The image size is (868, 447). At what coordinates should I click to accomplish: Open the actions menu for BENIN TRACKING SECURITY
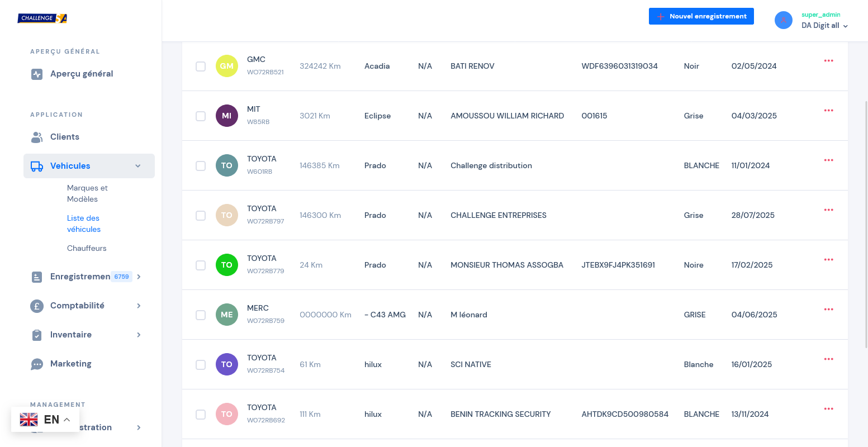[829, 409]
